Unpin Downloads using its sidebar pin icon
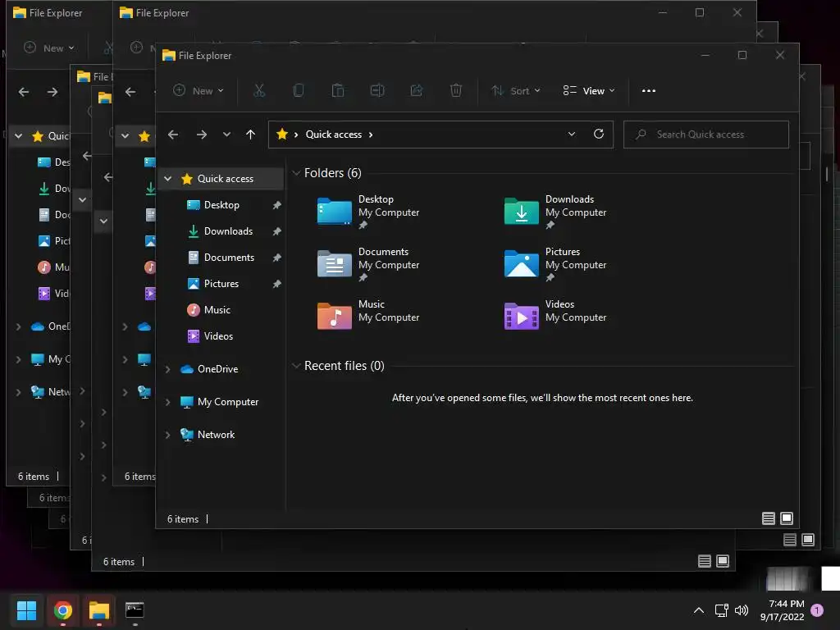 pos(276,231)
